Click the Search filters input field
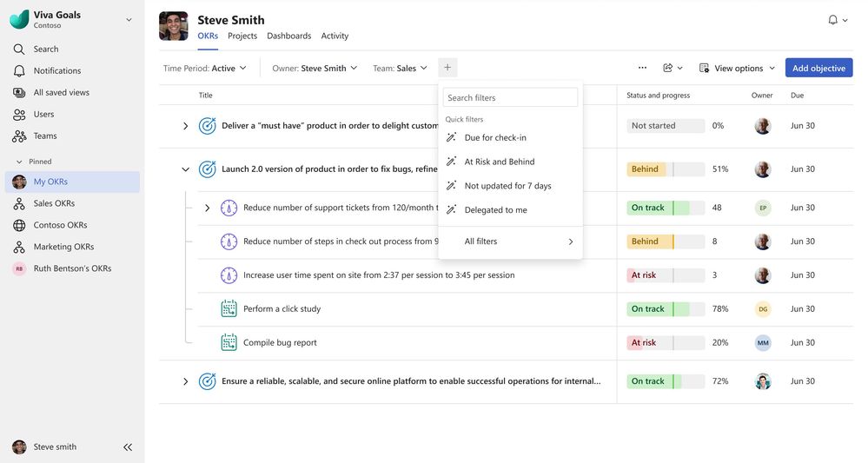Screen dimensions: 868x463 [x=510, y=98]
